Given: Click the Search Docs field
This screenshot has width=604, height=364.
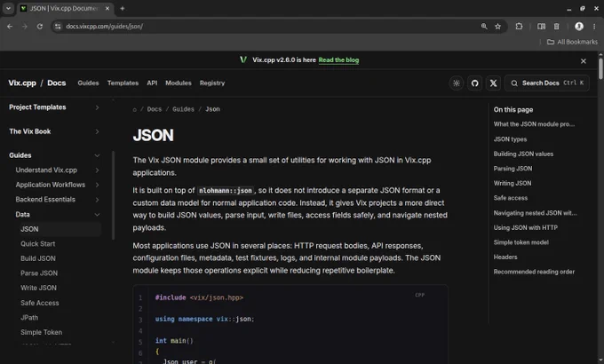Looking at the screenshot, I should click(546, 83).
